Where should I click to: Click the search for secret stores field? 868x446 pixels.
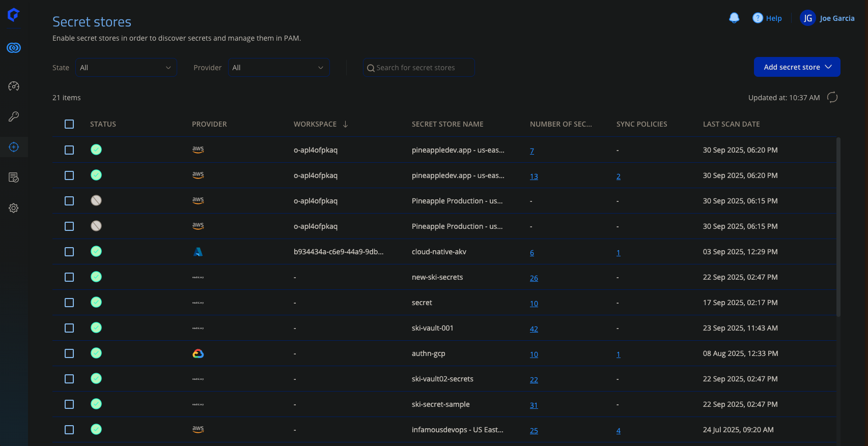[418, 68]
